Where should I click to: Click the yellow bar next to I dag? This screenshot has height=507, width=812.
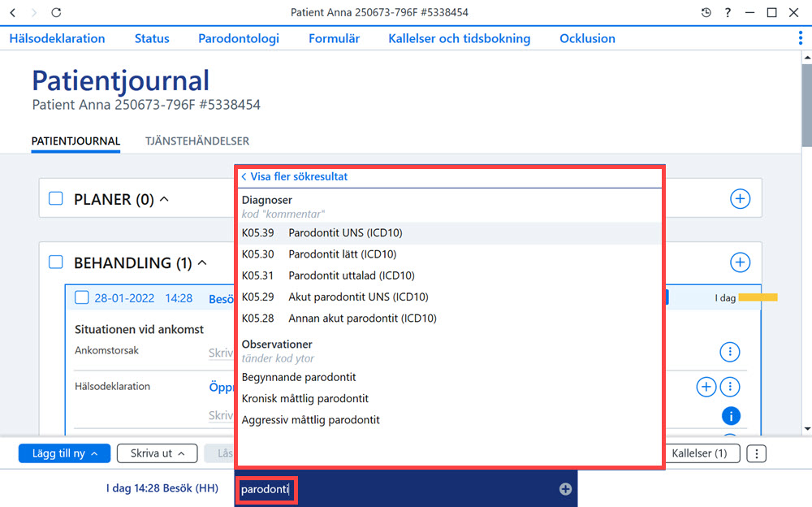(758, 297)
